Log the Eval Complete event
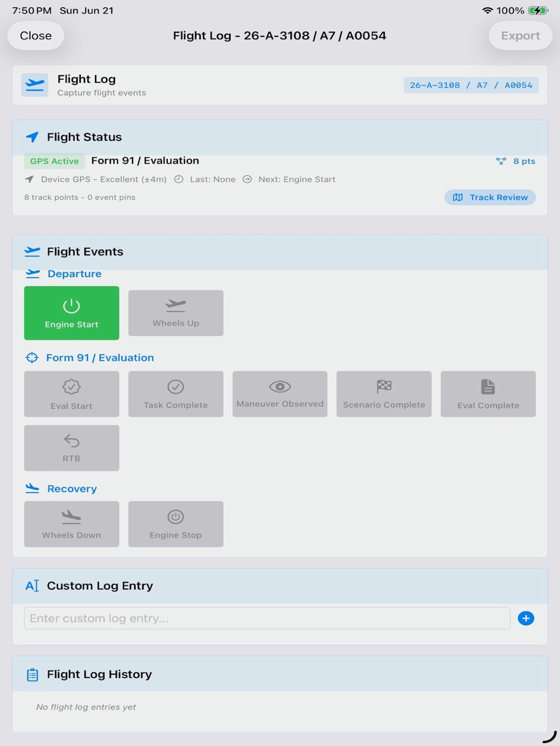 point(488,394)
